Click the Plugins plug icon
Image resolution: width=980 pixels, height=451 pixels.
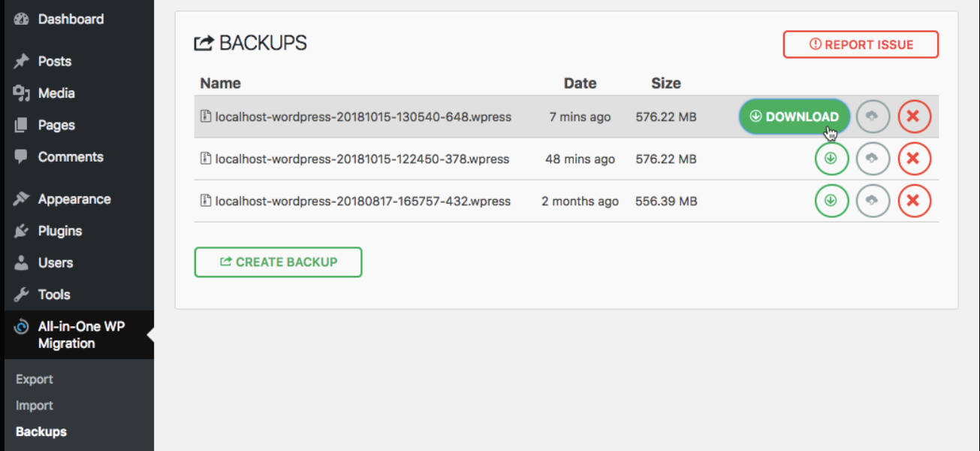coord(21,231)
